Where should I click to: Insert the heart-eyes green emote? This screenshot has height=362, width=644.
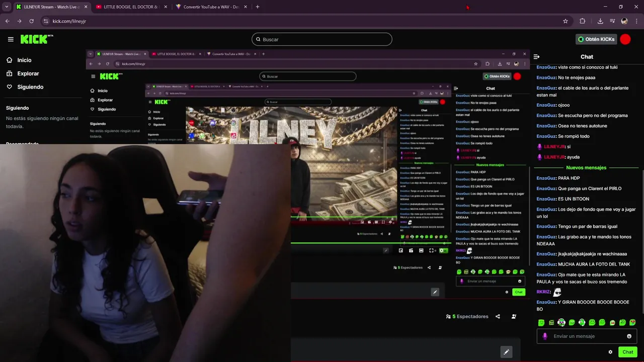coord(632,323)
